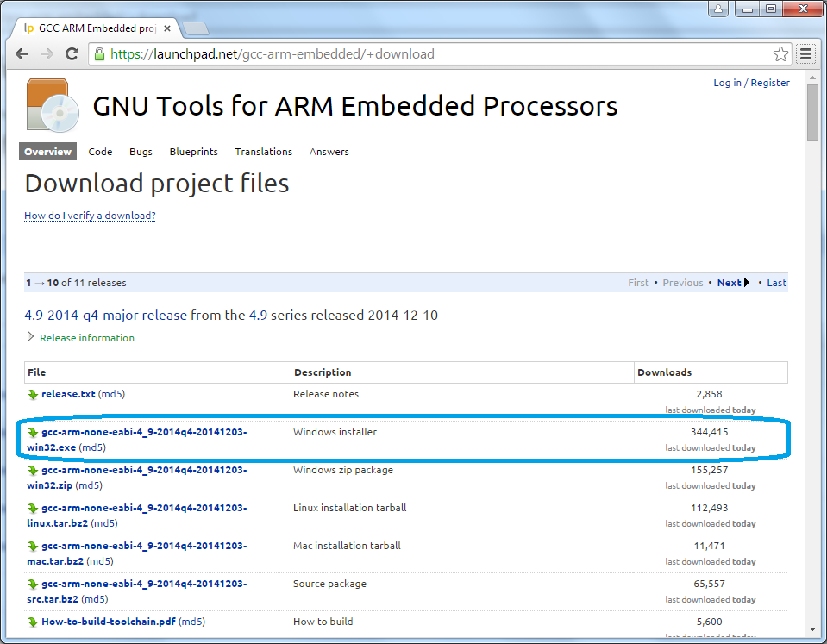Open md5 link next to mac.tar.bz2
Image resolution: width=827 pixels, height=644 pixels.
click(100, 562)
